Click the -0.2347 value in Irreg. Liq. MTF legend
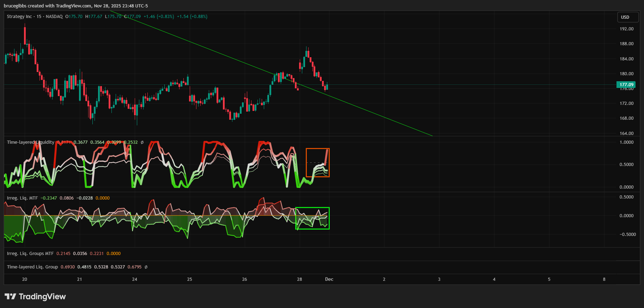 [49, 198]
